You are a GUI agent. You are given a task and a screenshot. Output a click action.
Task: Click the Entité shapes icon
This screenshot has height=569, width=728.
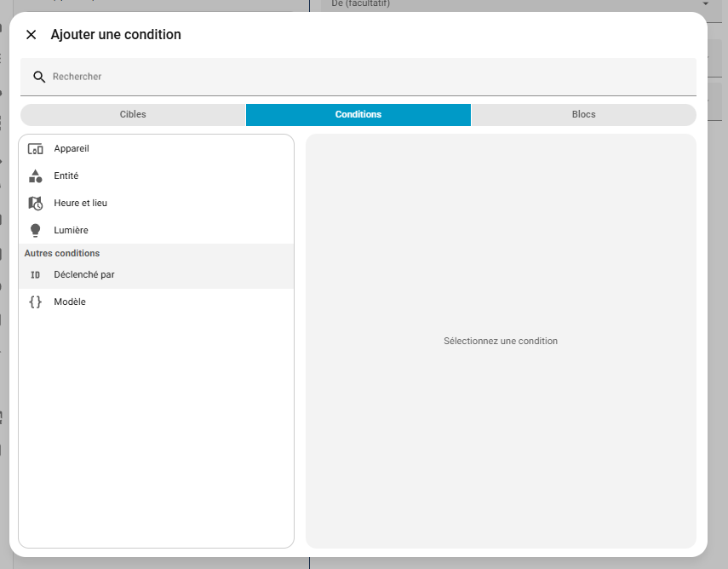(x=35, y=176)
